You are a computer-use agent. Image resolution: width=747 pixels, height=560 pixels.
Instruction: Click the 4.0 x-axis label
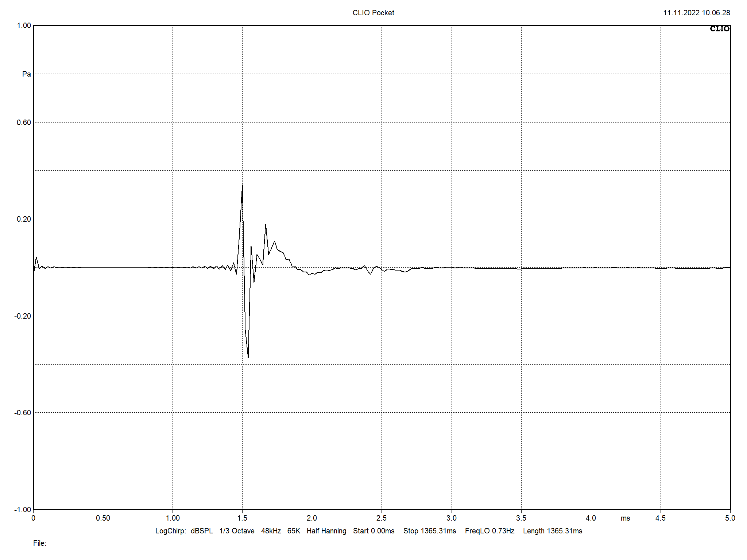(591, 518)
